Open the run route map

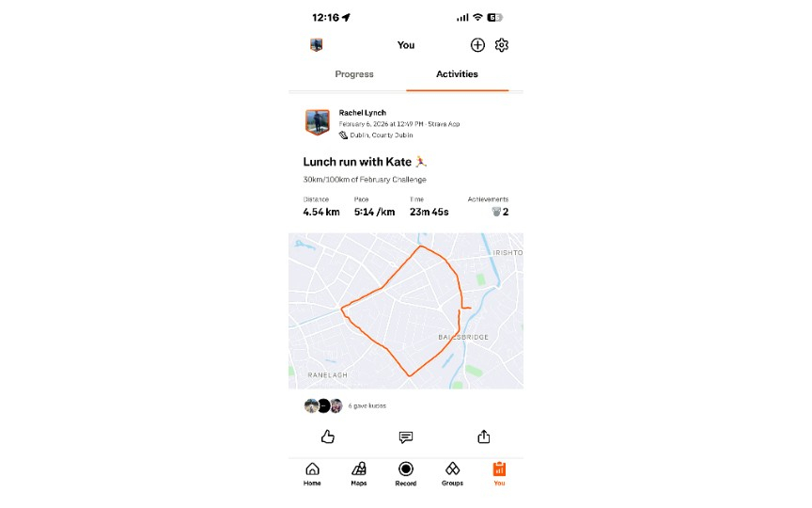coord(405,311)
